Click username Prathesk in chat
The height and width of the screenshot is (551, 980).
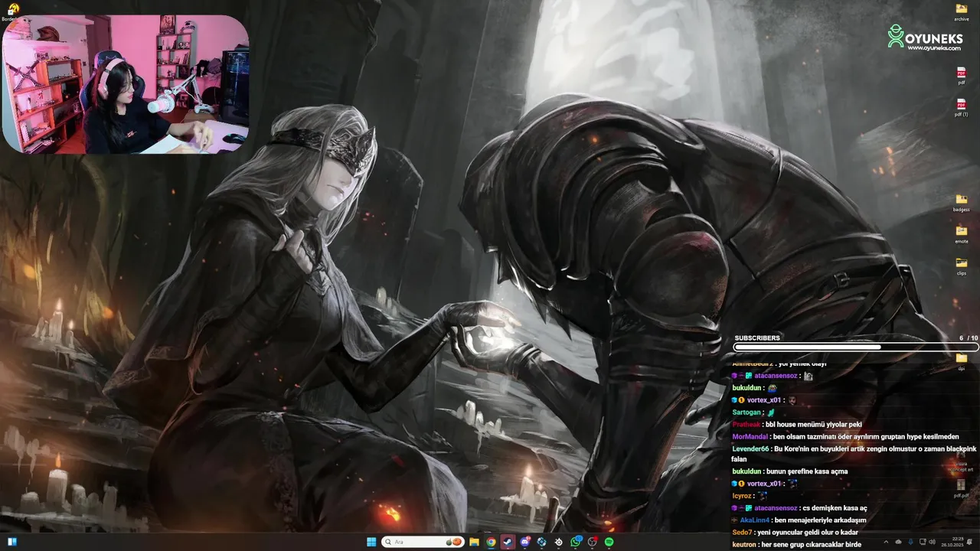[x=746, y=424]
